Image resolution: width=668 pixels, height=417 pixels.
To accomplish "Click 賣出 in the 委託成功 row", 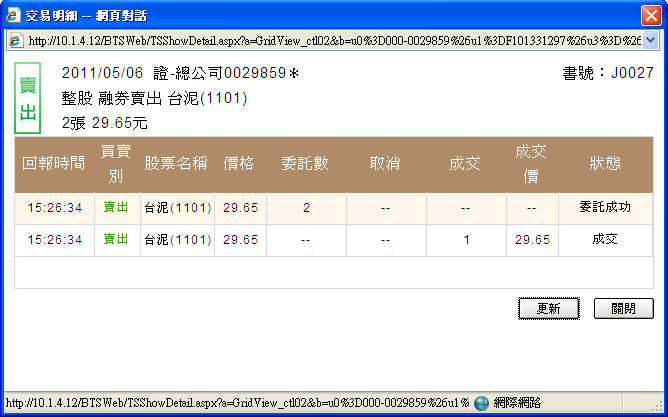I will click(116, 207).
